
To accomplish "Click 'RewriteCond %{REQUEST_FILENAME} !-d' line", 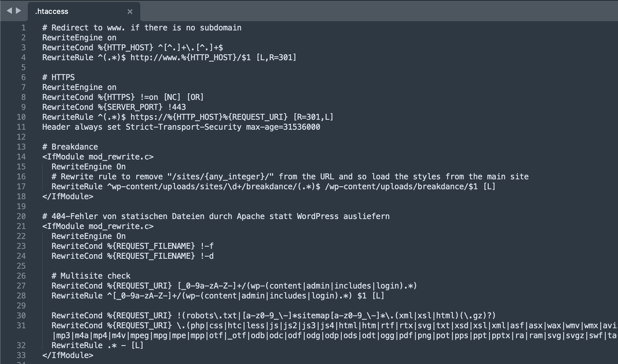I will pos(133,256).
